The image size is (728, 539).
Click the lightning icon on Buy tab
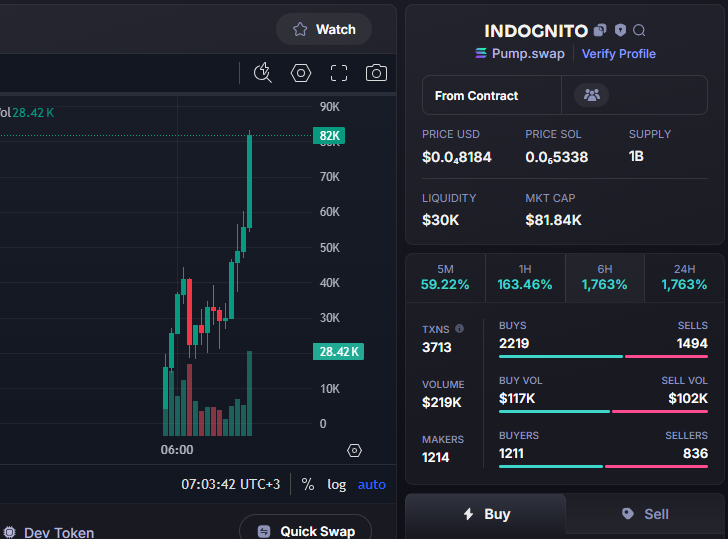(x=468, y=513)
